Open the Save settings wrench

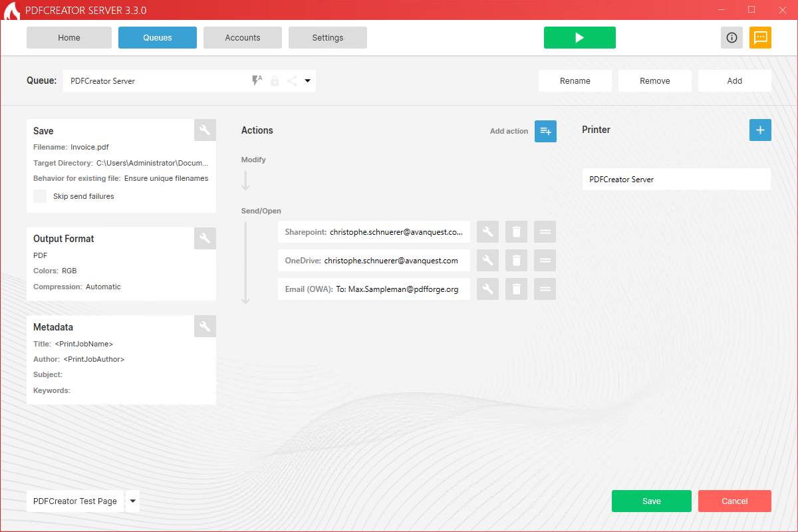[205, 130]
